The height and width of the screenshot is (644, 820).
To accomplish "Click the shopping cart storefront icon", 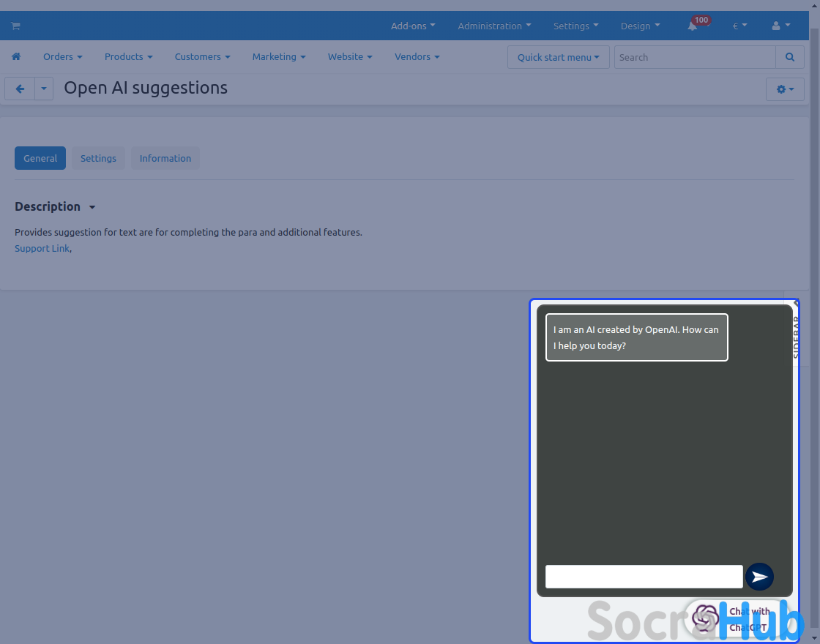I will [x=15, y=26].
